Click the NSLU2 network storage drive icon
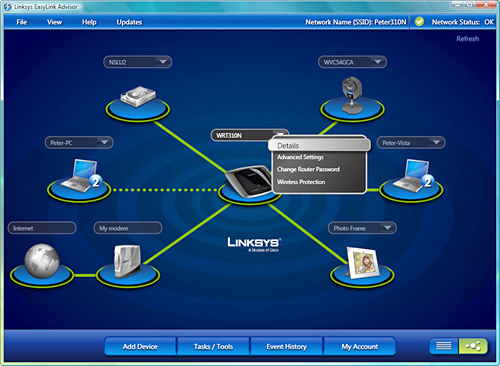This screenshot has height=366, width=500. [138, 97]
